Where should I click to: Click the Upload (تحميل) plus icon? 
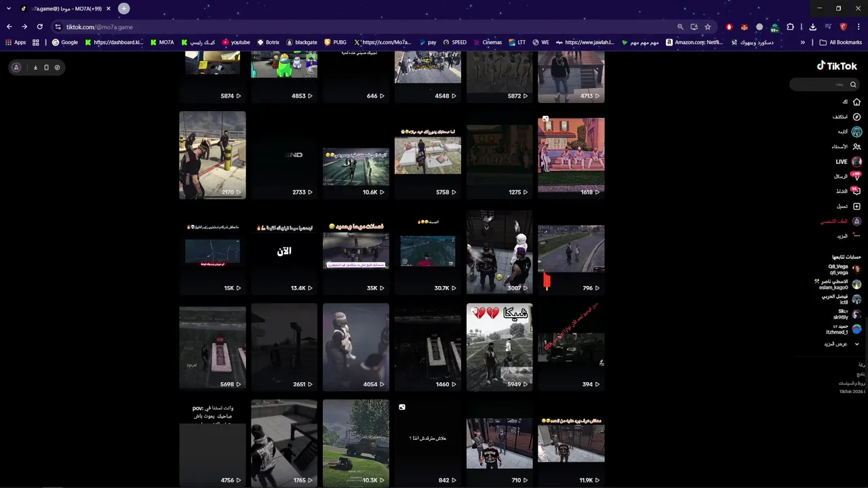point(856,206)
